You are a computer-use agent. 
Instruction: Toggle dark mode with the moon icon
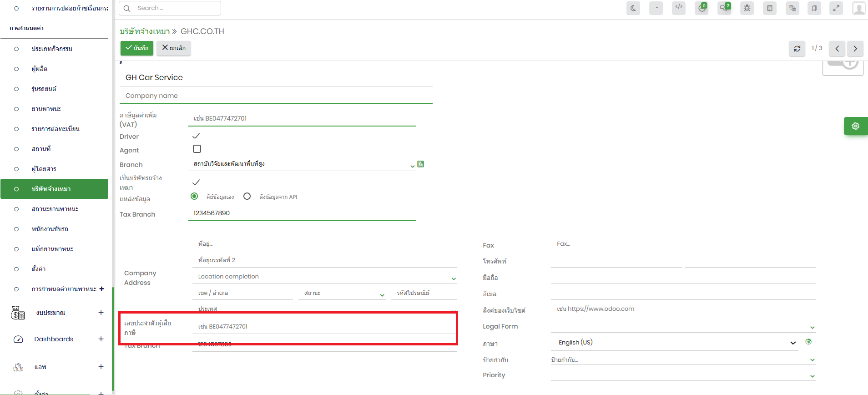tap(633, 8)
